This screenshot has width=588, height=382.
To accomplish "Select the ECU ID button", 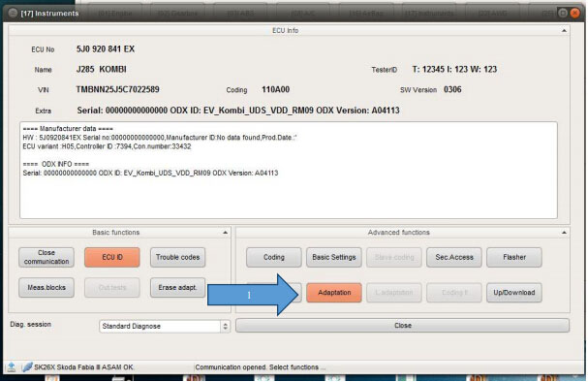I will coord(112,257).
